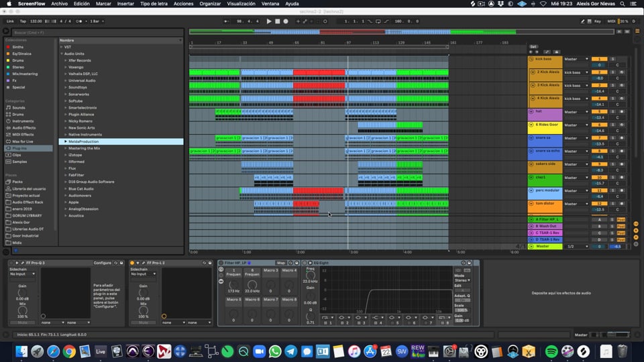This screenshot has height=362, width=644.
Task: Expand the VST folder
Action: 62,47
